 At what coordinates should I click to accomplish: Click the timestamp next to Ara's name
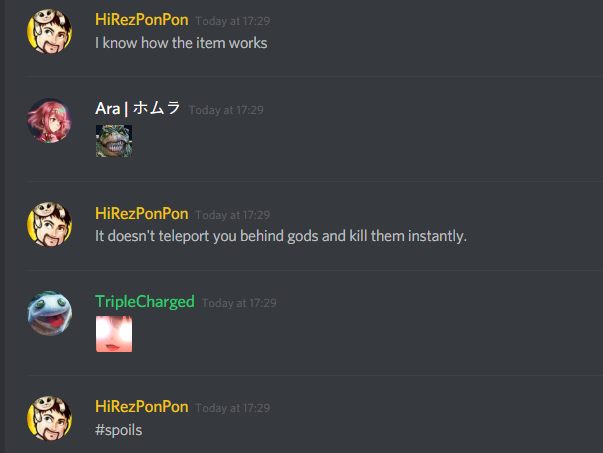point(226,110)
